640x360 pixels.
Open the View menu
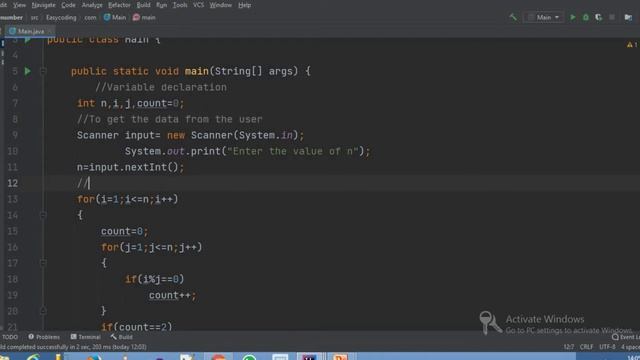tap(19, 5)
